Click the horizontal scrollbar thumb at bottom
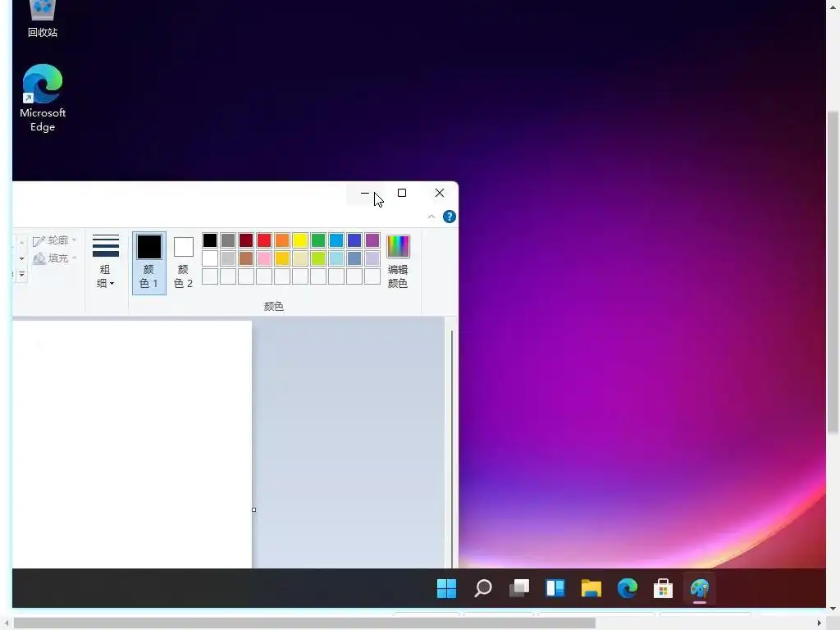The width and height of the screenshot is (840, 630). tap(304, 623)
